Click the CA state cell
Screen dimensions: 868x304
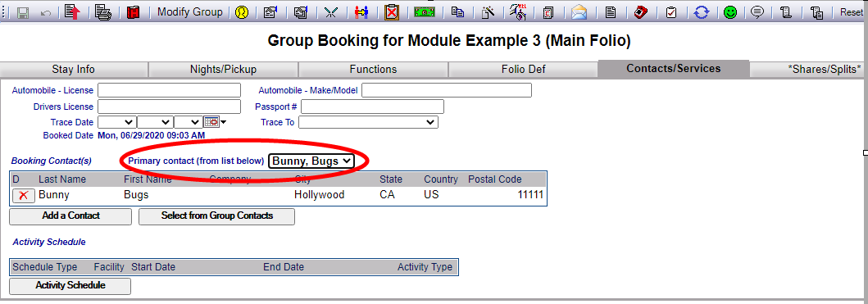pos(386,195)
